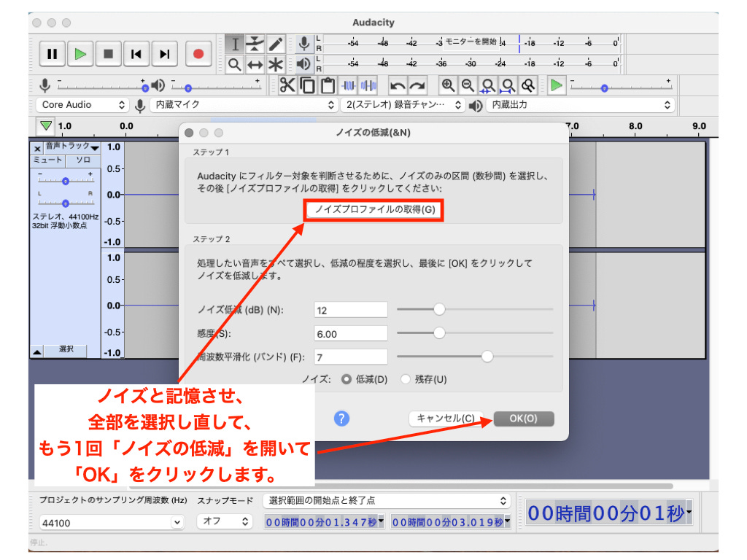Select the Envelope tool
This screenshot has height=560, width=747.
tap(255, 44)
